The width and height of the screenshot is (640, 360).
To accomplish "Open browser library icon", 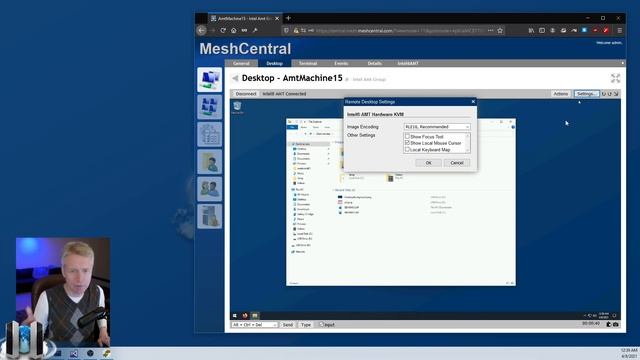I will click(x=531, y=30).
